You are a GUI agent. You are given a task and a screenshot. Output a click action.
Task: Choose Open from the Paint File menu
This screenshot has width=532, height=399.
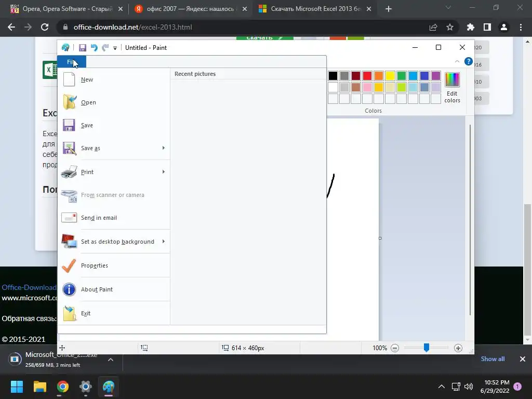(x=114, y=102)
